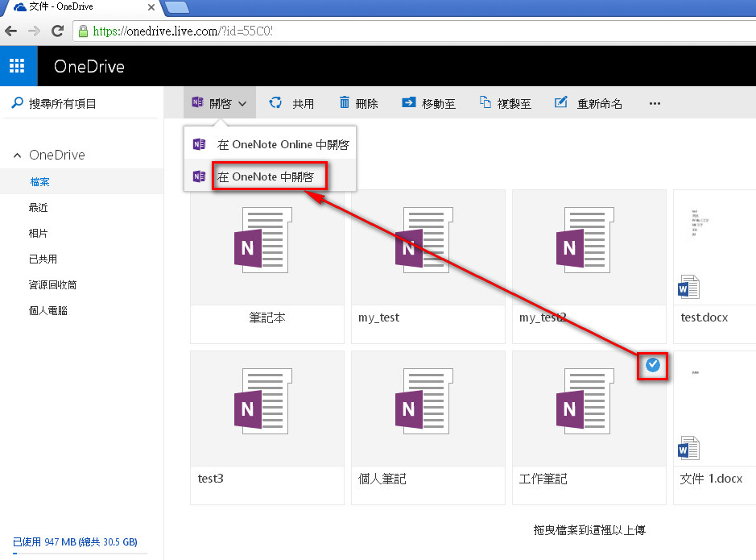
Task: Open the test3 notebook icon
Action: pyautogui.click(x=263, y=400)
